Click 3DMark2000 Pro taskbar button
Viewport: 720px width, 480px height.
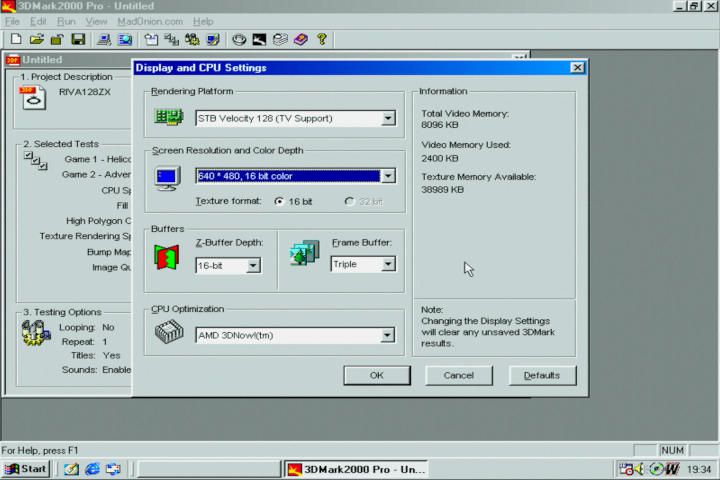tap(356, 469)
